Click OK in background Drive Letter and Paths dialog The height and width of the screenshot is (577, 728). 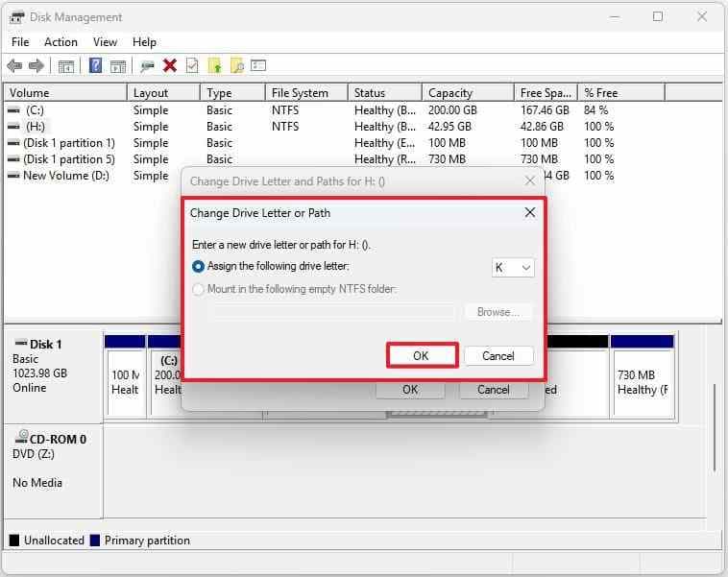pos(410,390)
